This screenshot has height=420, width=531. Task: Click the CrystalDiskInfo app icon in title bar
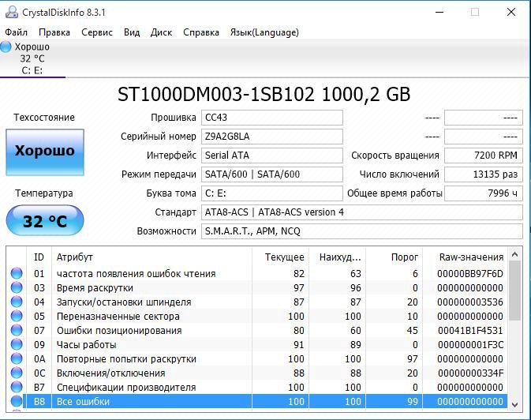coord(10,12)
